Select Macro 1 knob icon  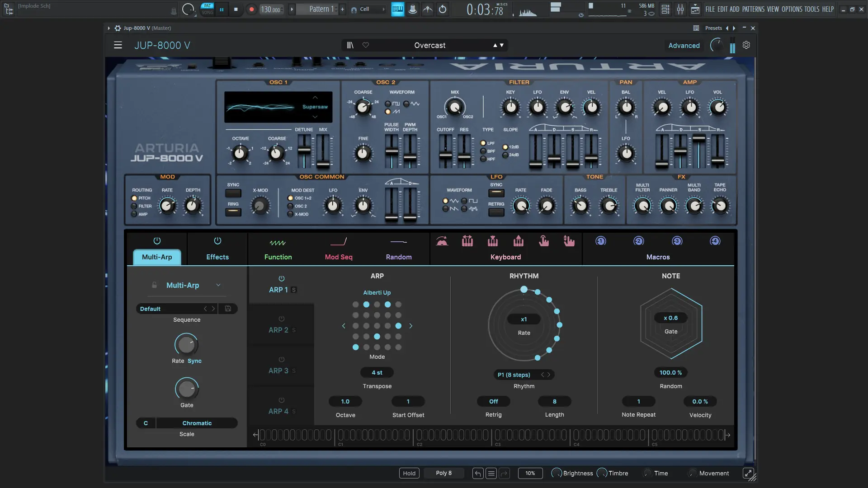pyautogui.click(x=600, y=241)
